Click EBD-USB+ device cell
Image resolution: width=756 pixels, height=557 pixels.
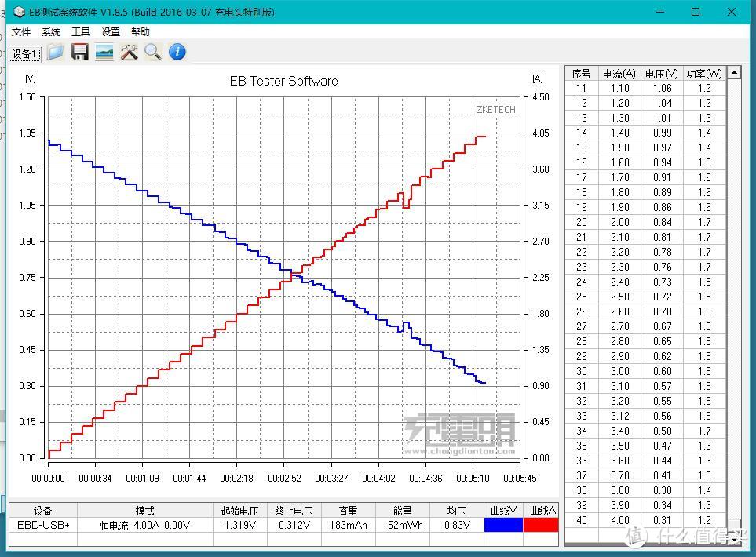pyautogui.click(x=43, y=525)
